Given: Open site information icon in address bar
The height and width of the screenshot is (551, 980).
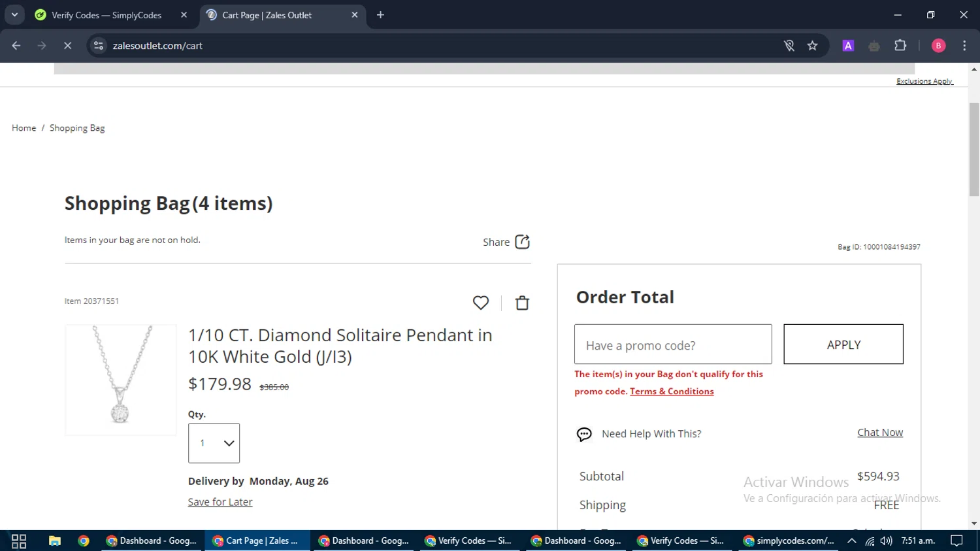Looking at the screenshot, I should coord(99,46).
